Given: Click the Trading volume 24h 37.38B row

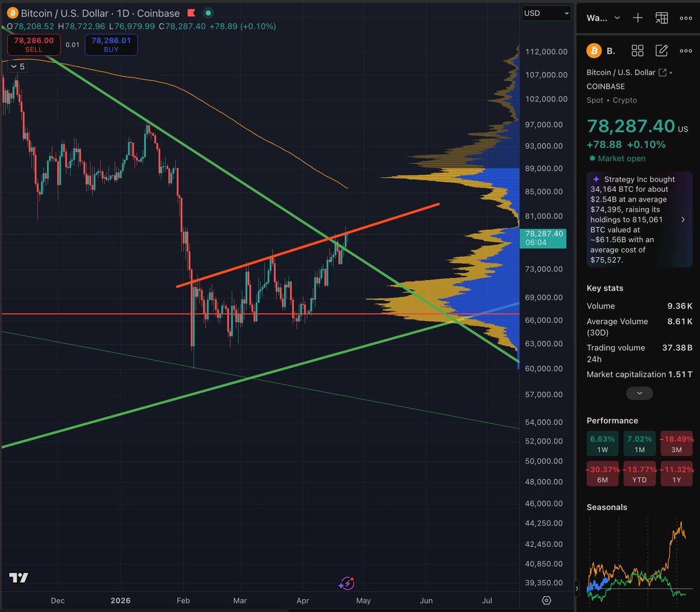Looking at the screenshot, I should [x=639, y=353].
